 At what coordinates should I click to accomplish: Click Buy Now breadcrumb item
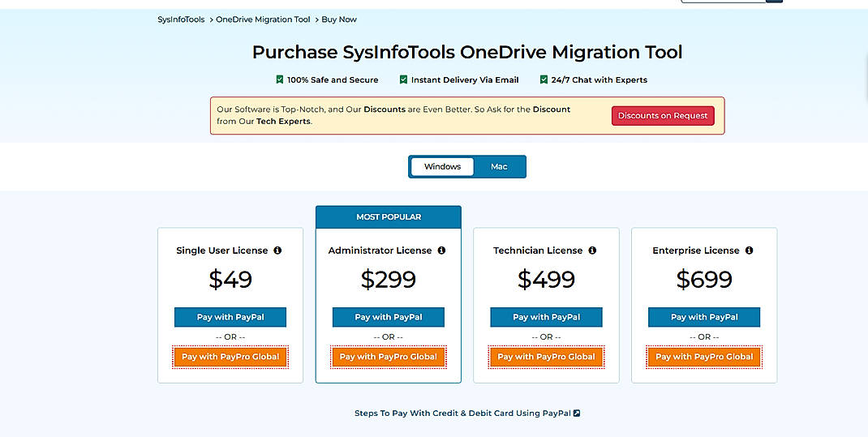pos(339,19)
